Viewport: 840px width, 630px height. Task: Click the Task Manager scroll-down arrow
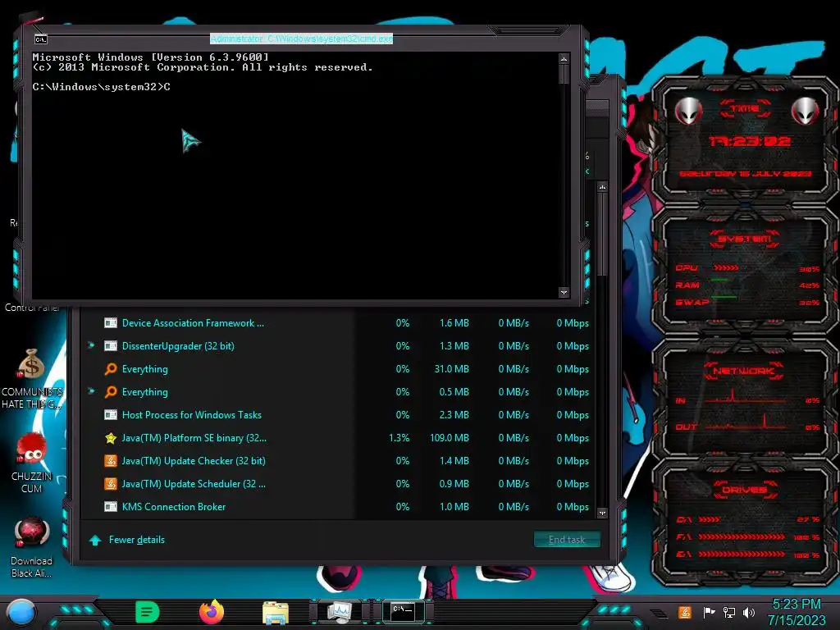pos(603,513)
